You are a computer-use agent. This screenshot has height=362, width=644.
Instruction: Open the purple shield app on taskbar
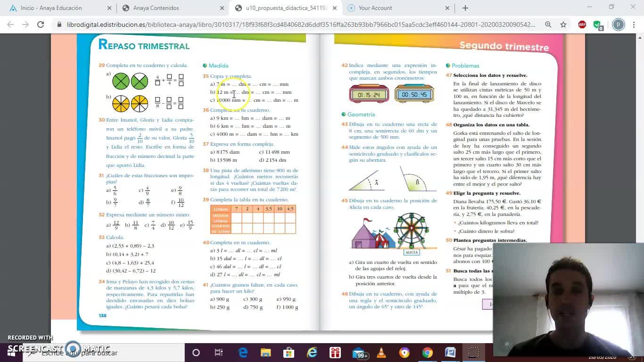(x=405, y=353)
